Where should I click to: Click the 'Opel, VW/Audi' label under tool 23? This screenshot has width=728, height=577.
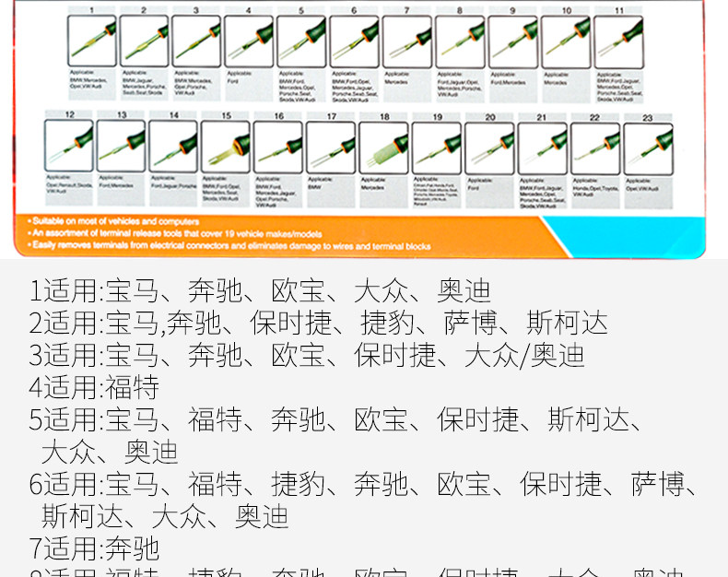(x=642, y=189)
